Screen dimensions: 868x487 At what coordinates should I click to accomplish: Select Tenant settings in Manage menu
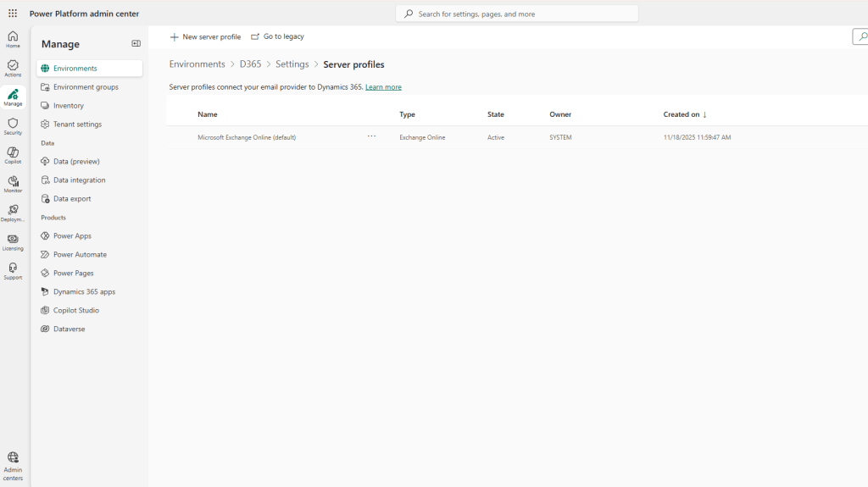[77, 125]
